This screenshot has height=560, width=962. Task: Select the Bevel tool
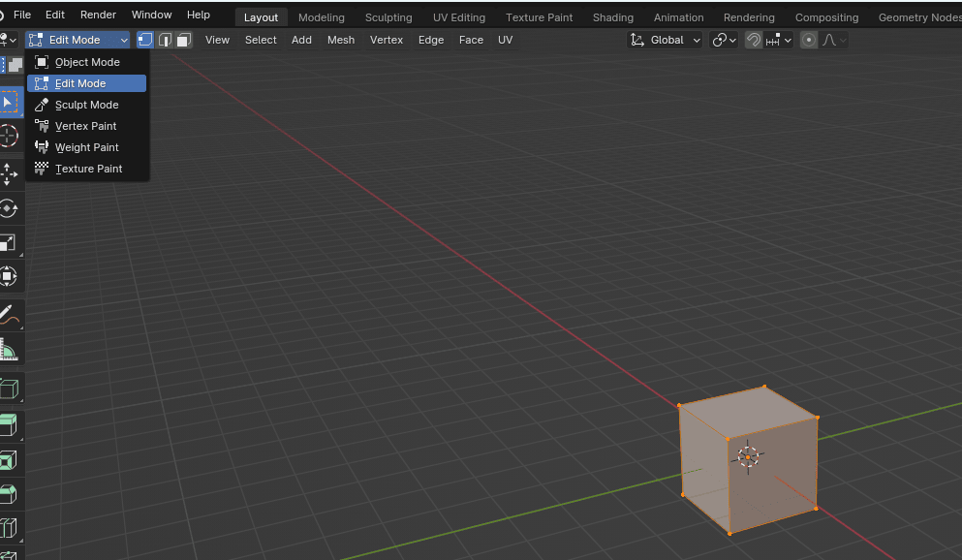(x=8, y=494)
